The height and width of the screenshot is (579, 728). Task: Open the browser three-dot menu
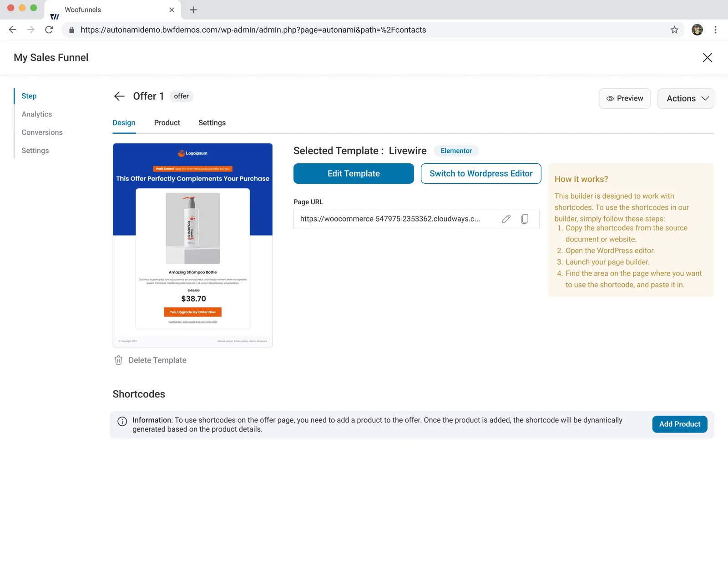click(715, 30)
